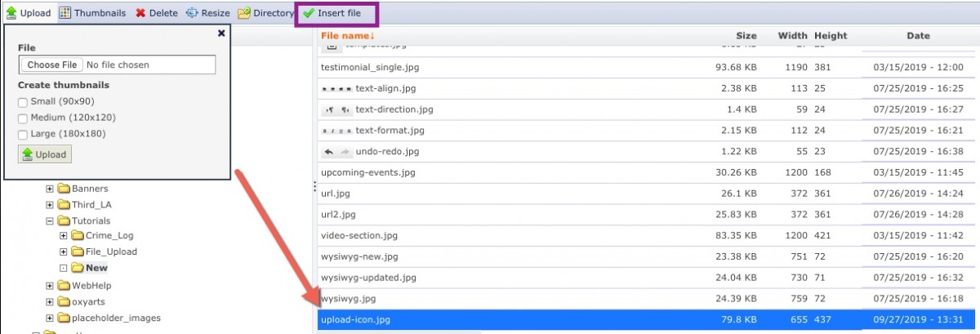Click the Delete toolbar button
The width and height of the screenshot is (980, 334).
(x=156, y=13)
